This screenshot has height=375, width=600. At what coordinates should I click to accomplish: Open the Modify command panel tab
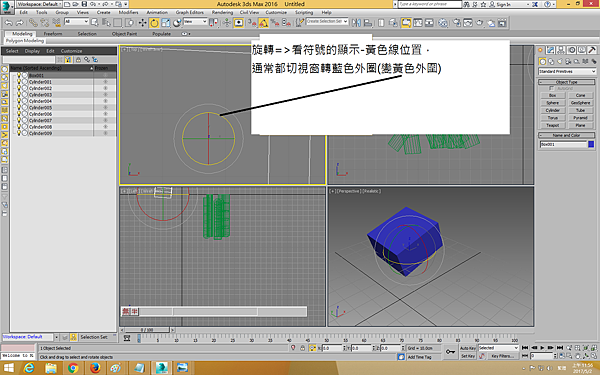point(551,50)
